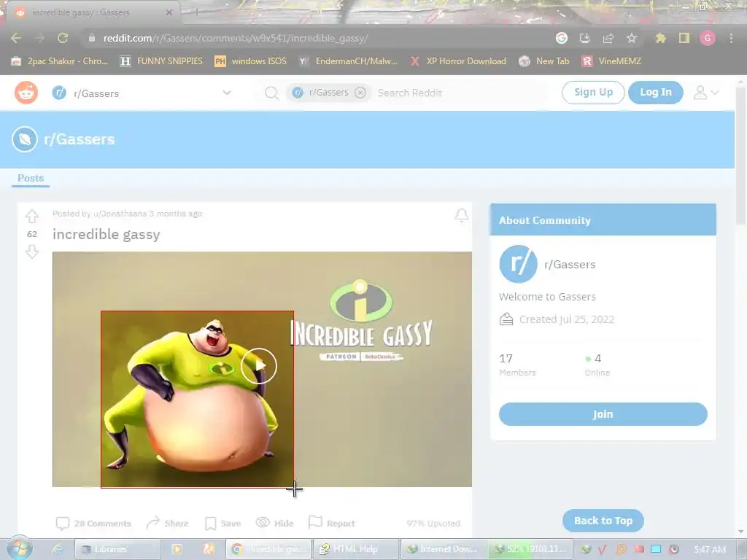Upvote the incredible gassy post

pyautogui.click(x=32, y=216)
